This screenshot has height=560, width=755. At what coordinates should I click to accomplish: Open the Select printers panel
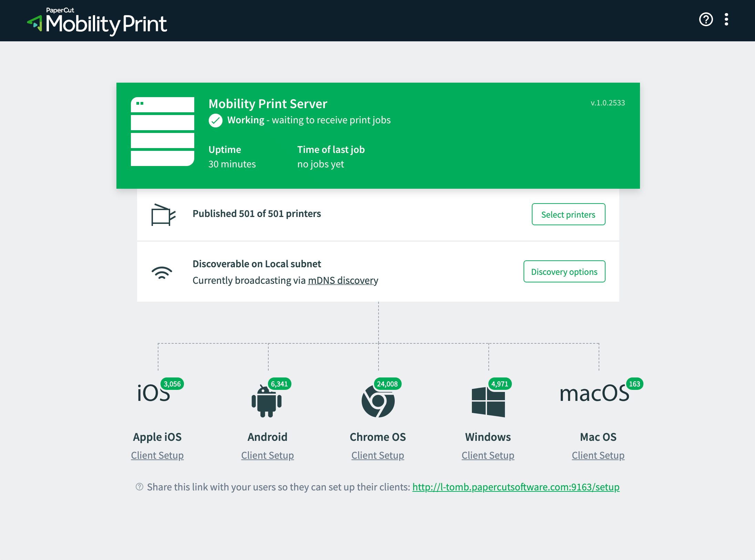tap(569, 214)
